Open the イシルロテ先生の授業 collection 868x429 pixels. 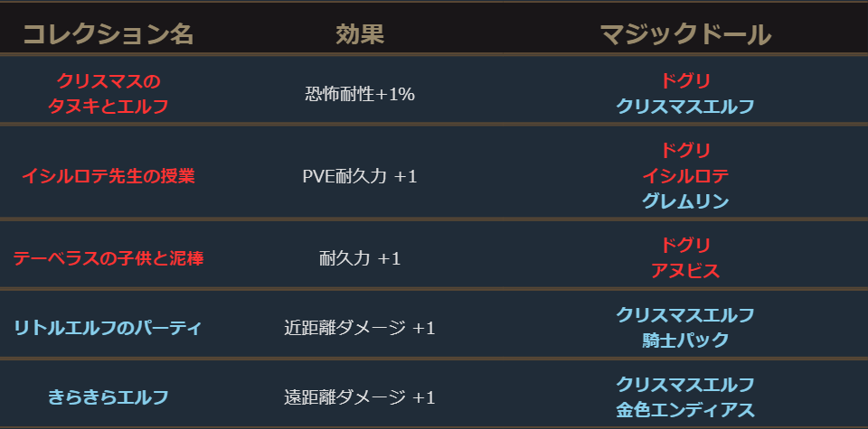108,176
